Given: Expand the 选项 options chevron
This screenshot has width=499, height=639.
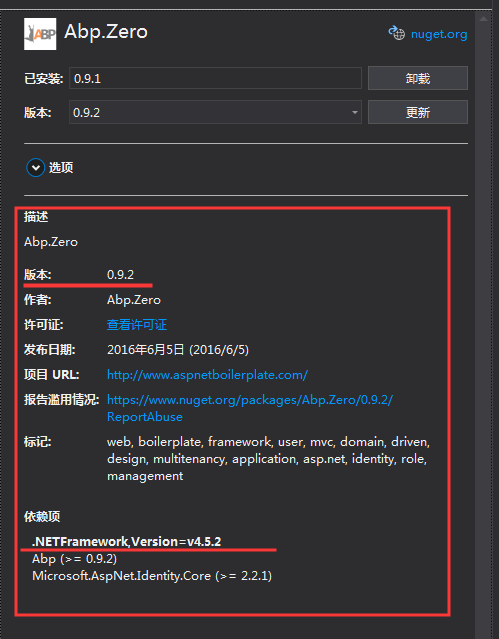Looking at the screenshot, I should click(x=35, y=167).
